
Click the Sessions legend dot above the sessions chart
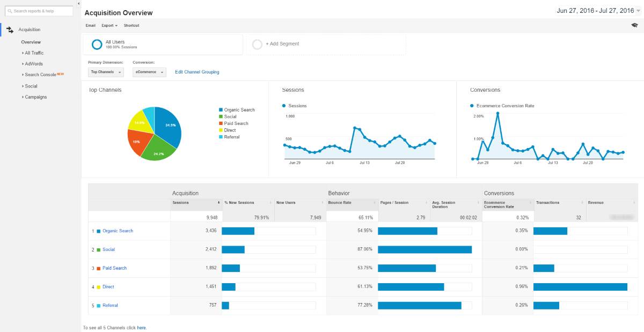pos(283,106)
